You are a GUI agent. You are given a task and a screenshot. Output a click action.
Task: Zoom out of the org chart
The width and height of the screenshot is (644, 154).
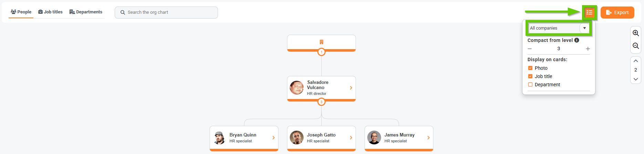[x=636, y=46]
